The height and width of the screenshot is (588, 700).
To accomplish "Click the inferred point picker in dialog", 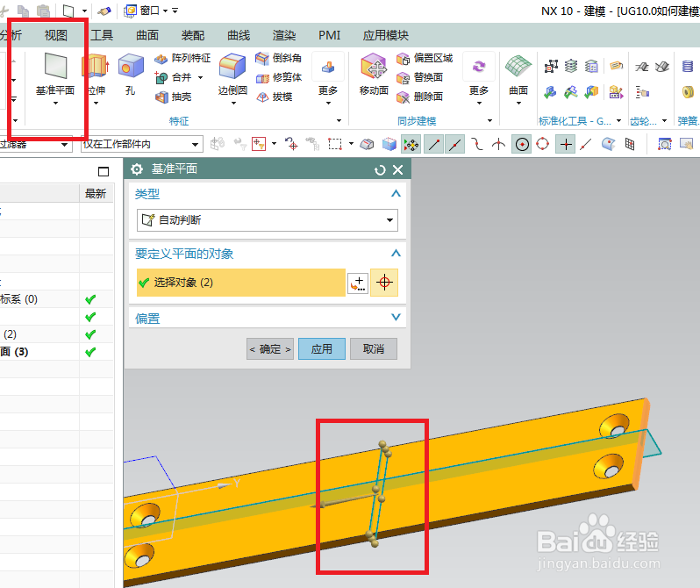I will pyautogui.click(x=384, y=283).
